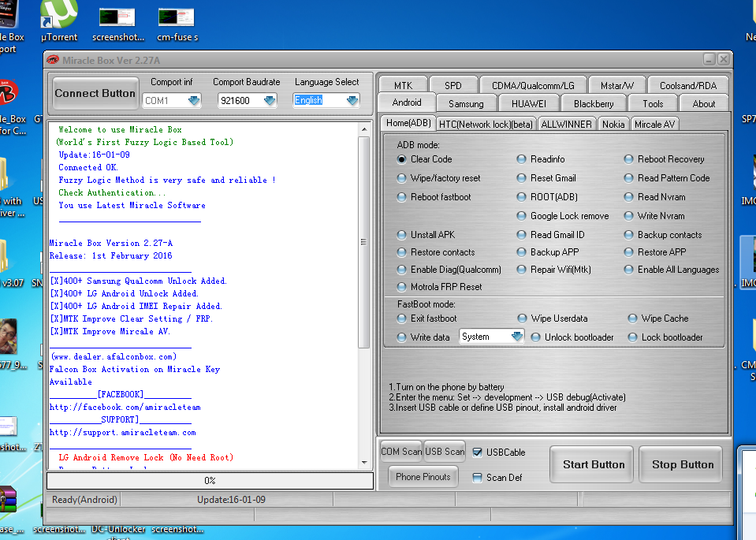Open the SPD tab

[453, 85]
